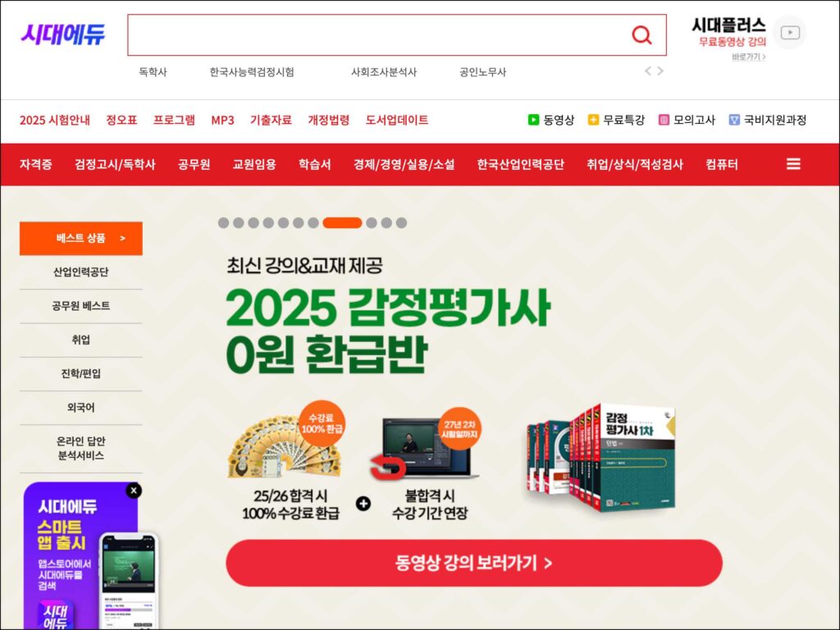Click 동영상 강의 보러가기 button

[474, 563]
